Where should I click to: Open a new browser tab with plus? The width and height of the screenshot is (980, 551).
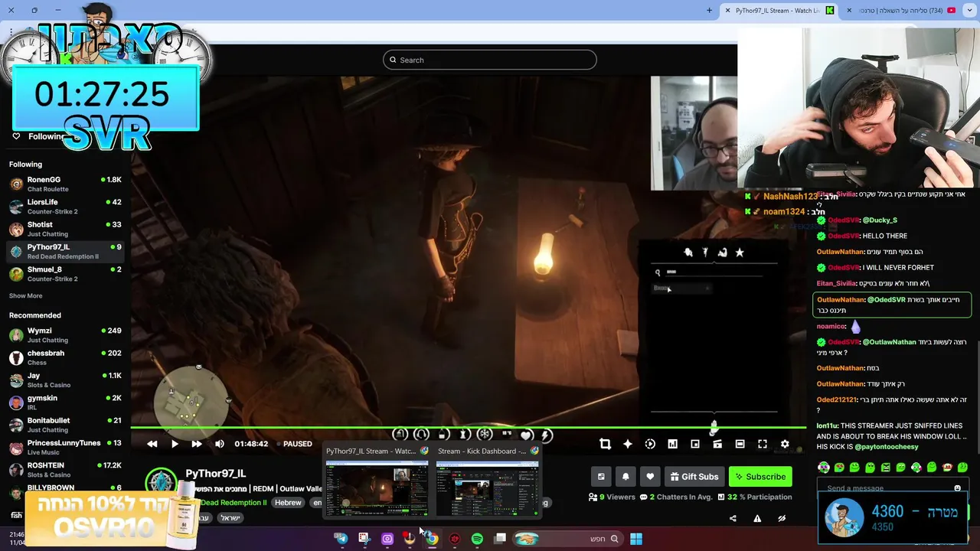click(709, 11)
